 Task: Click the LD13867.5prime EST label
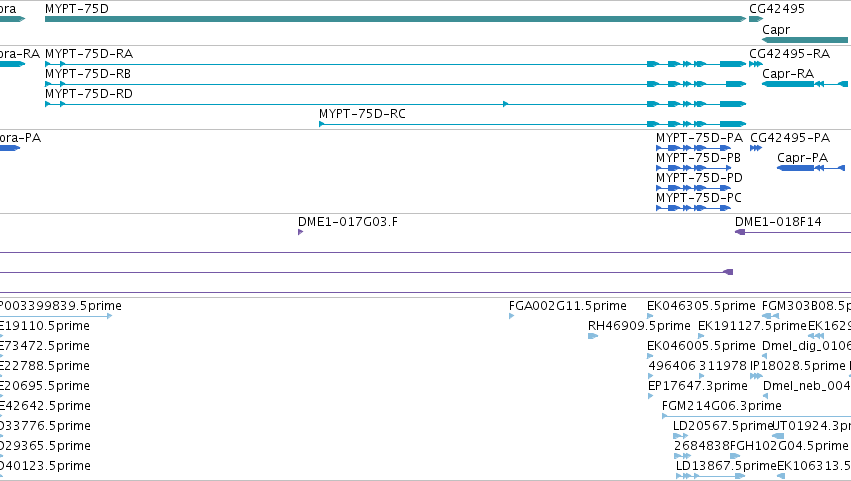pyautogui.click(x=726, y=466)
